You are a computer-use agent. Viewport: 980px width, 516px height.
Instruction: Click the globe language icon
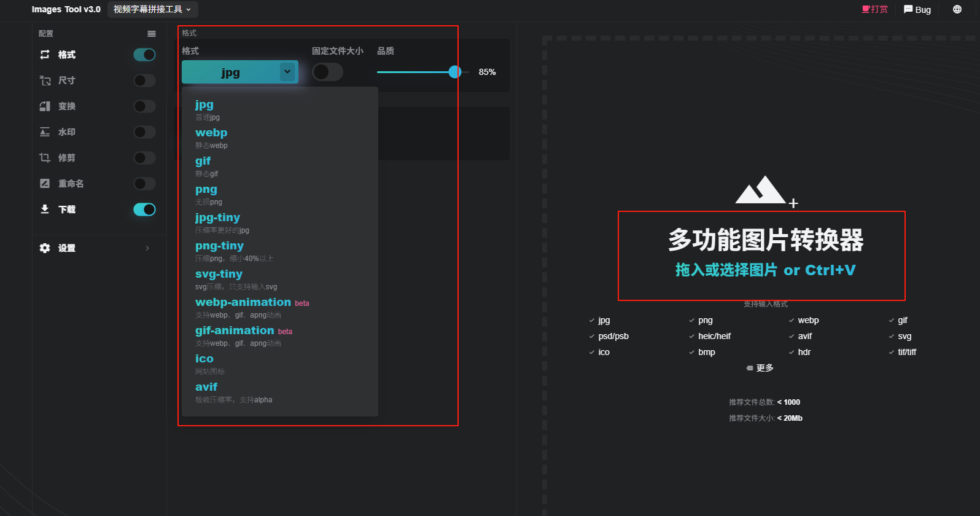coord(957,9)
